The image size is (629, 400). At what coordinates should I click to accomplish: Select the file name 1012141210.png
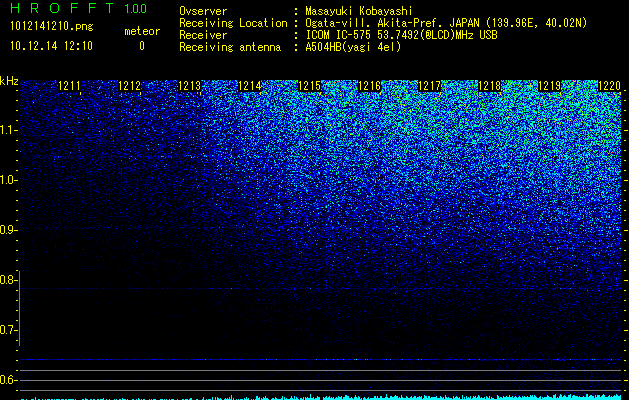[52, 26]
